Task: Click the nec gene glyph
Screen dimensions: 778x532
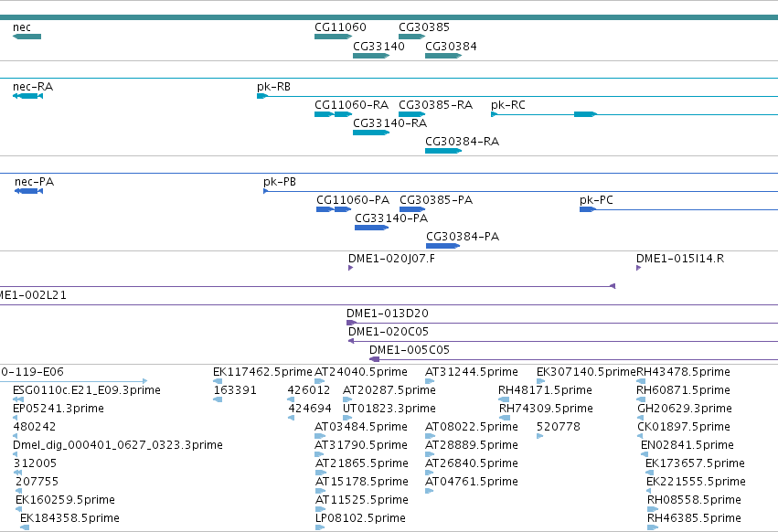Action: [x=27, y=37]
